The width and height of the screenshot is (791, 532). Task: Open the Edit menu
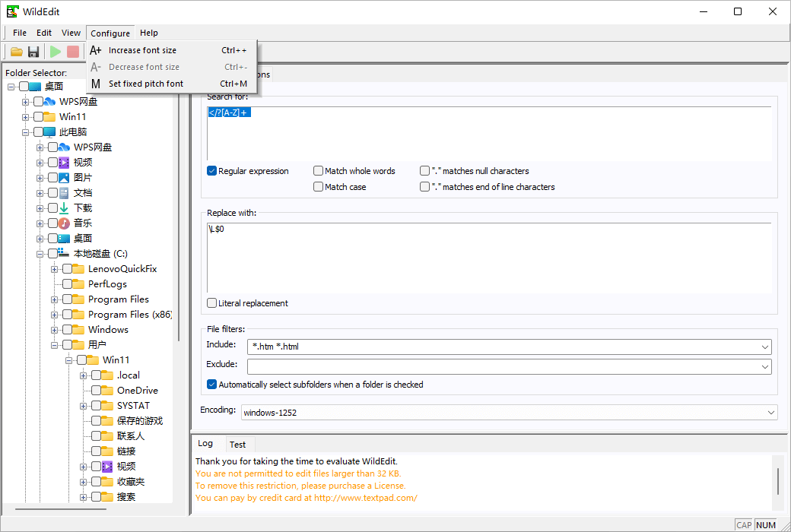coord(44,33)
